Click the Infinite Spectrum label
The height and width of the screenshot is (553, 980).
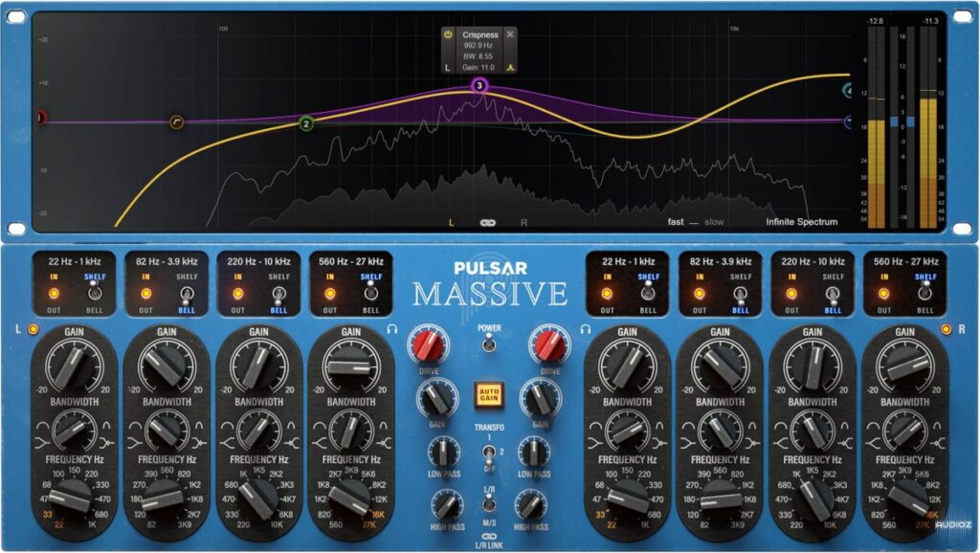802,219
